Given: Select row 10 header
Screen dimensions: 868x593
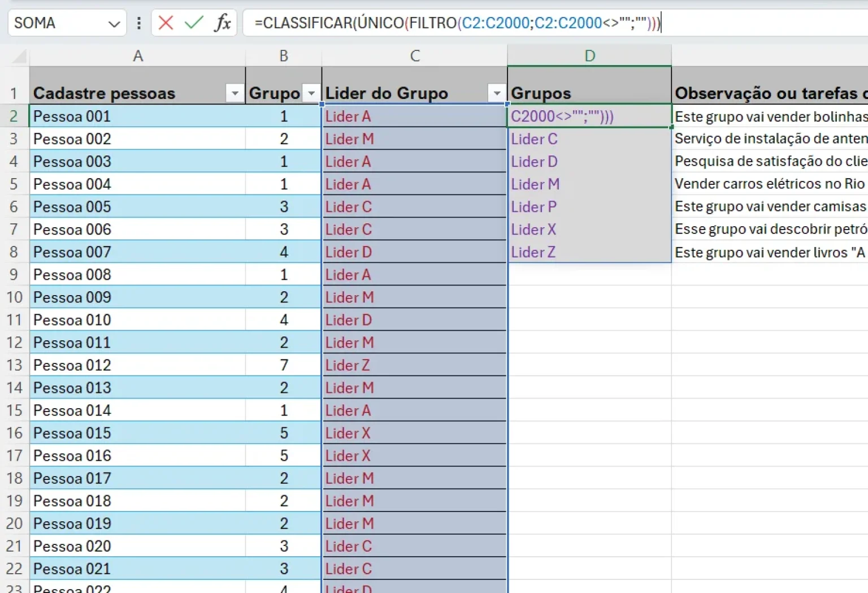Looking at the screenshot, I should coord(14,297).
